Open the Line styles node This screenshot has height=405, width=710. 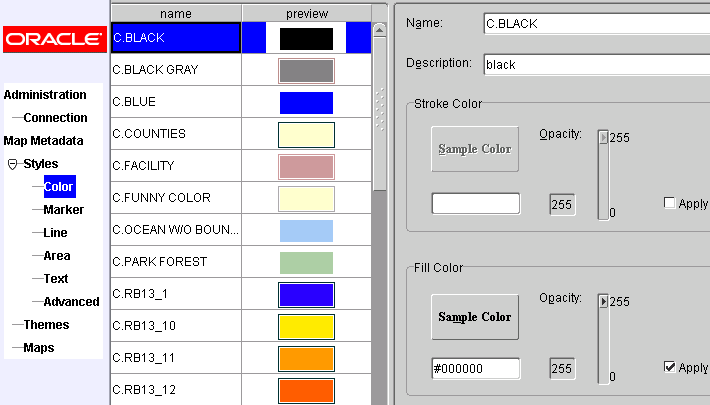click(x=55, y=233)
